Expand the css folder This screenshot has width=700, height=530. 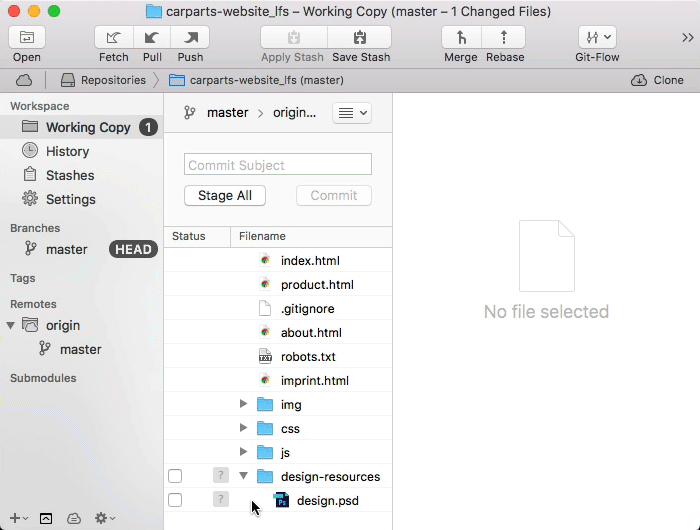(x=243, y=428)
